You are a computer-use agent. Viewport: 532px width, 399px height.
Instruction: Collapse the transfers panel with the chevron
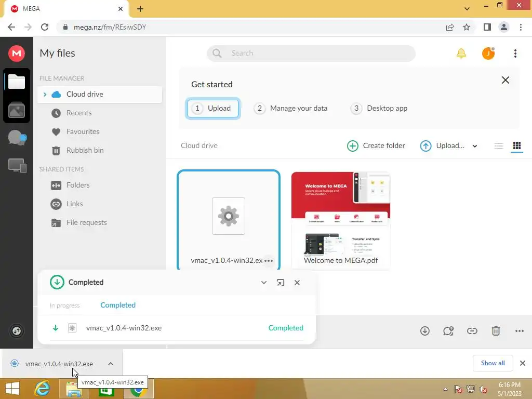point(263,283)
